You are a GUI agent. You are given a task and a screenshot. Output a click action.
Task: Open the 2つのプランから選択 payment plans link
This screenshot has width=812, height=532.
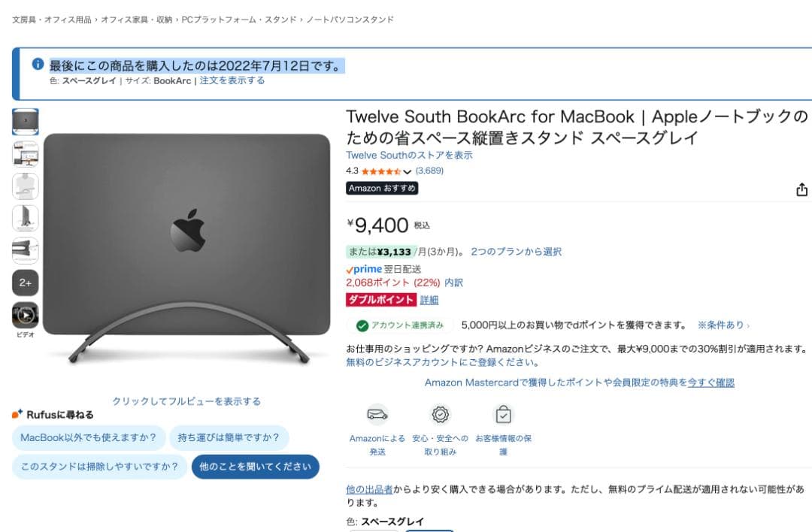tap(516, 252)
